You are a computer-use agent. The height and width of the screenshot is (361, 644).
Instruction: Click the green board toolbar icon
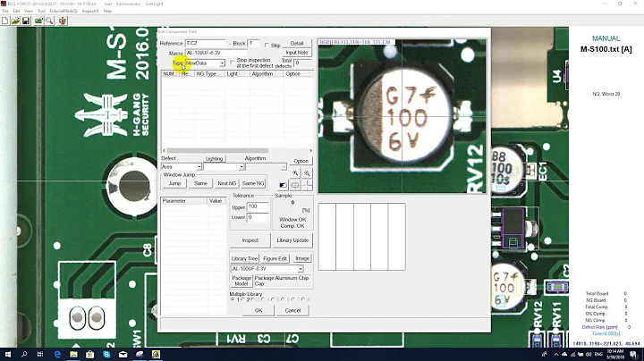pos(39,21)
